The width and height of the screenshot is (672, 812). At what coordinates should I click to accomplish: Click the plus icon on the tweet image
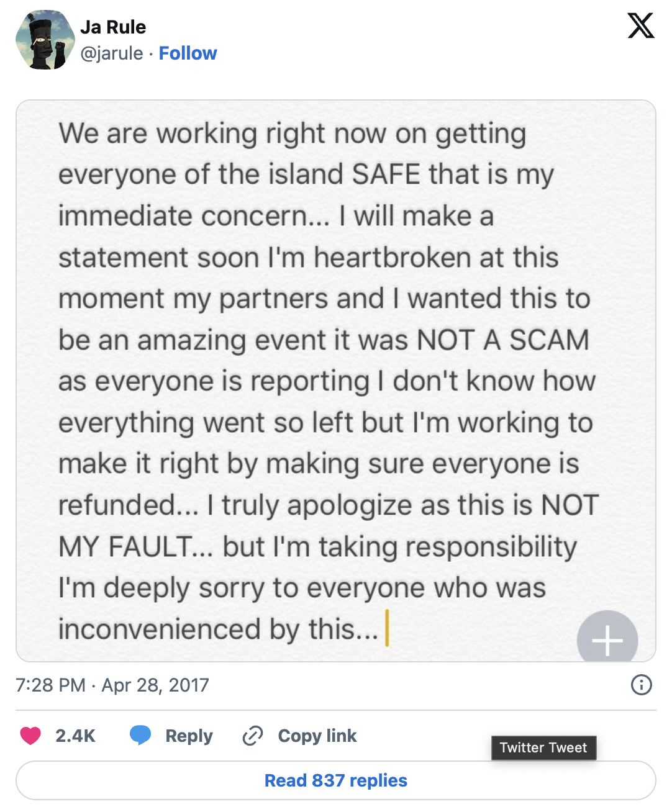tap(607, 640)
